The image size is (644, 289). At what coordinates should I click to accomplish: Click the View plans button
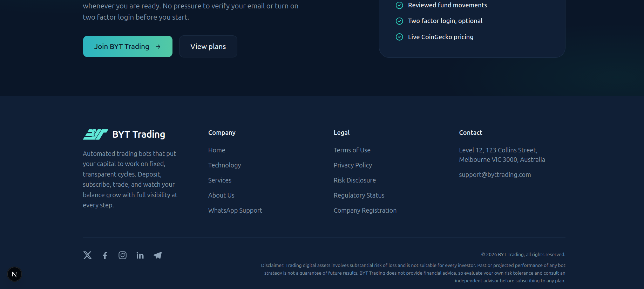coord(208,46)
